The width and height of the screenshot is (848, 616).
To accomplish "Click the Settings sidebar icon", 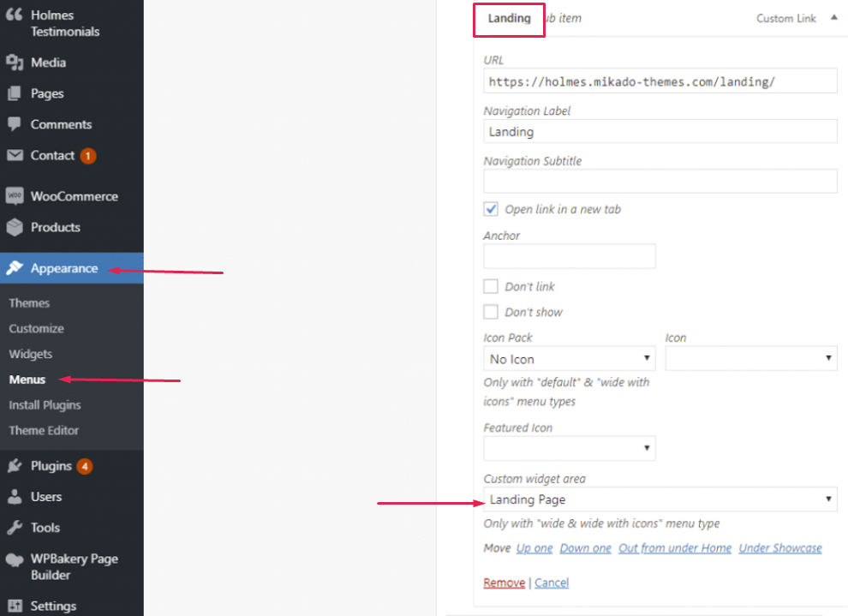I will tap(15, 607).
